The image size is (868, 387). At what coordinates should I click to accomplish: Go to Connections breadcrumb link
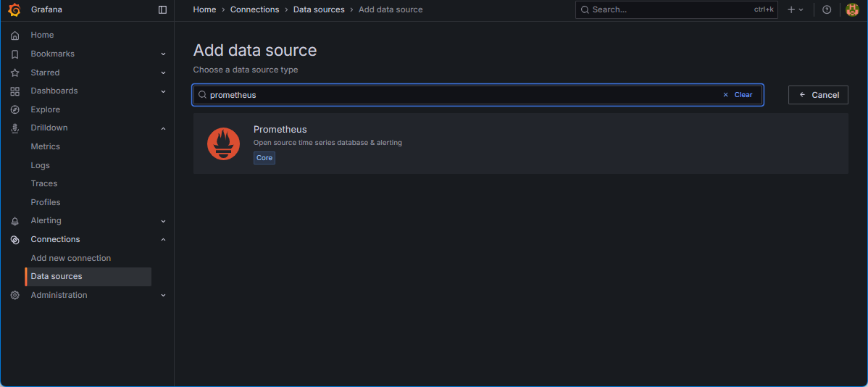click(x=254, y=9)
